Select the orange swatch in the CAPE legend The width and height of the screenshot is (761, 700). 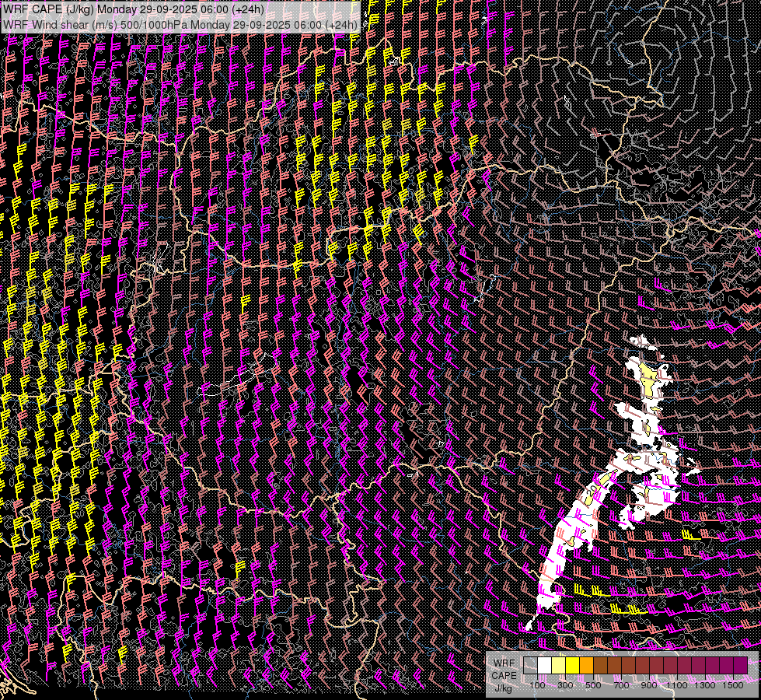point(586,666)
